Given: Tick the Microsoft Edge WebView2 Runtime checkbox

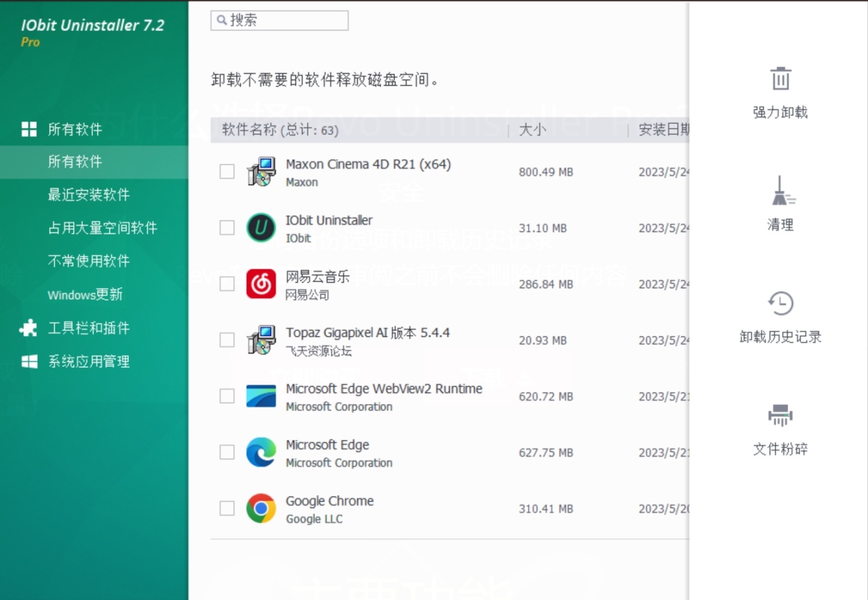Looking at the screenshot, I should coord(227,396).
